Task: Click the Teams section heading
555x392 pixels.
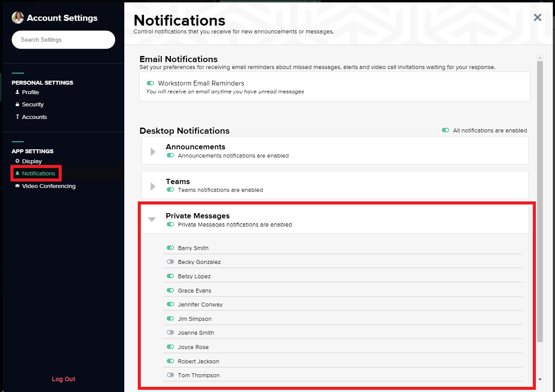Action: click(x=178, y=181)
